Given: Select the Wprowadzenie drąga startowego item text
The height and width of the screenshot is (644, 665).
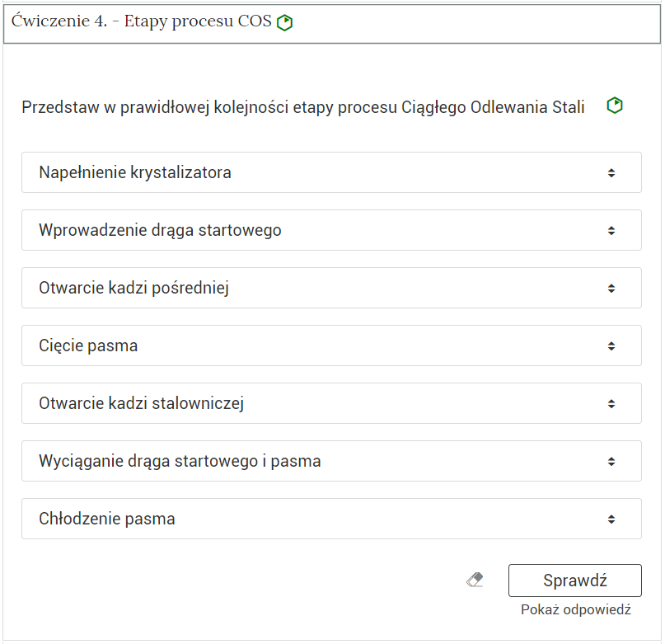Looking at the screenshot, I should pos(160,231).
